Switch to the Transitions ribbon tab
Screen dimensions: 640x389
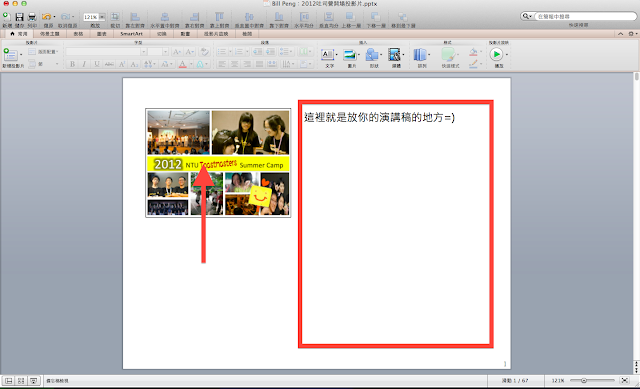(x=162, y=34)
